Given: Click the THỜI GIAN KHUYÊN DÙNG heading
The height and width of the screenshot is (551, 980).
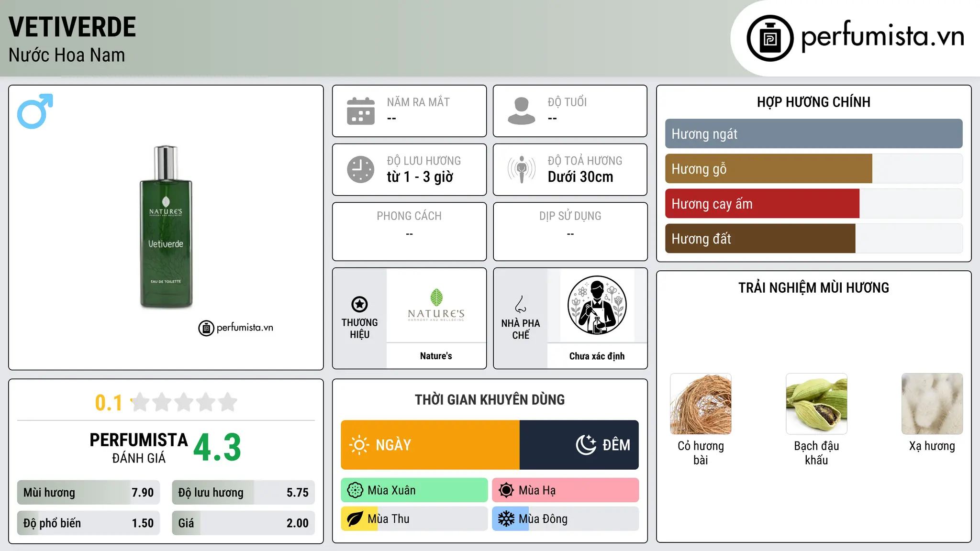Looking at the screenshot, I should coord(490,399).
